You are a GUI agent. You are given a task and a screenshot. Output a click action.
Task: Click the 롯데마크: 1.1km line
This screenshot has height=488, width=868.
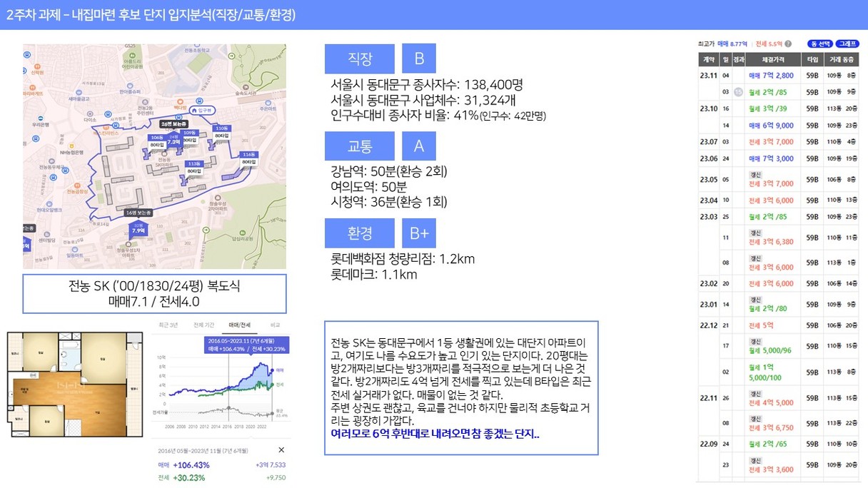(x=374, y=274)
